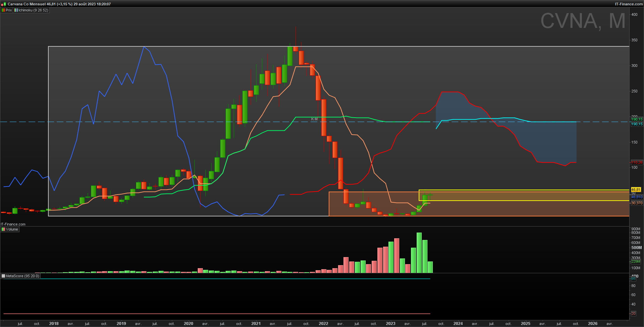Screen dimensions: 644x327
Task: Click the 250 price scale value
Action: [x=634, y=91]
